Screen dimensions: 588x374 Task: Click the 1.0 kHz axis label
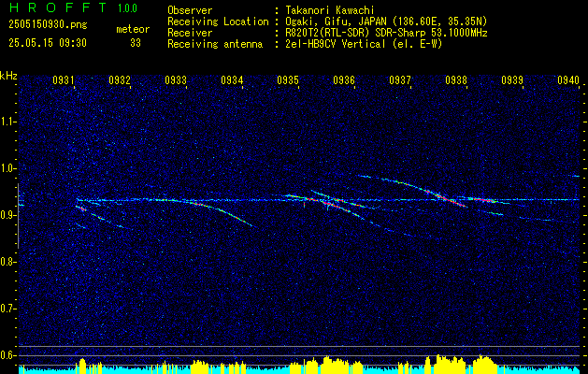(x=8, y=168)
